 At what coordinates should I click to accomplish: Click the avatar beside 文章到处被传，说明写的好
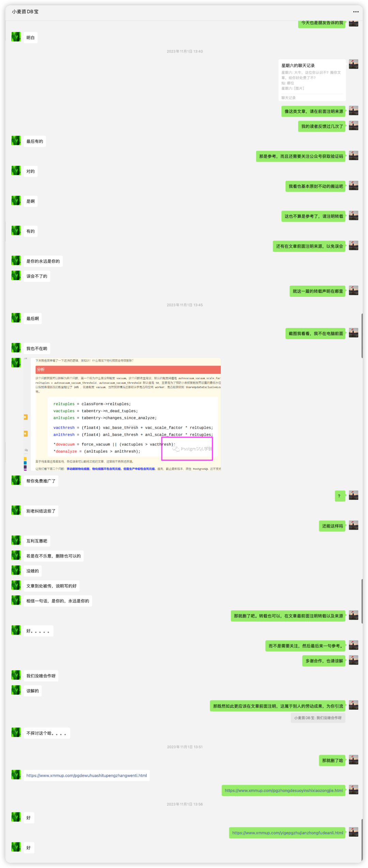tap(16, 585)
